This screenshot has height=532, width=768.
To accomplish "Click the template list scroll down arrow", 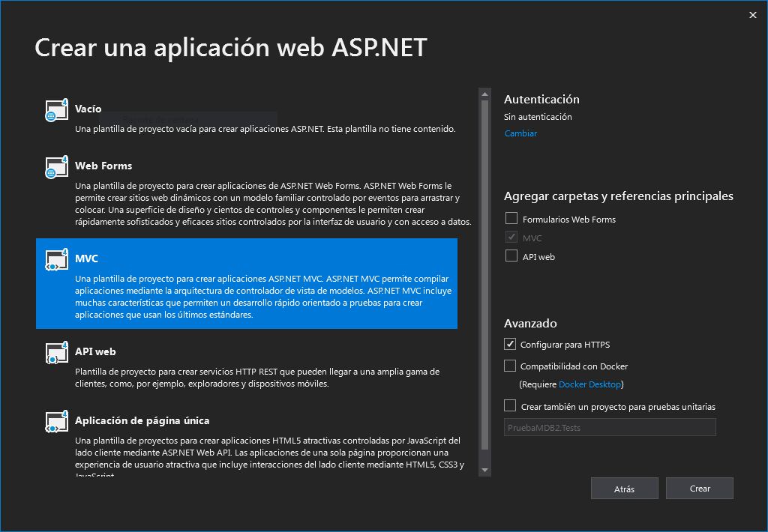I will click(485, 471).
